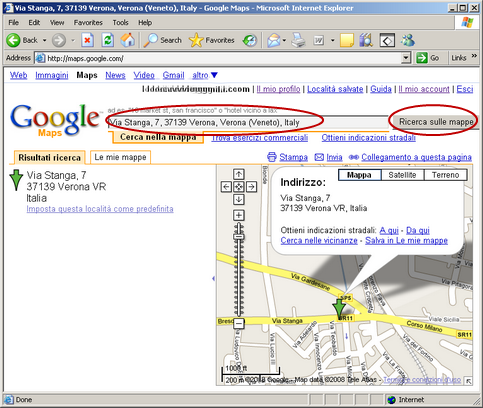Open the Immagini link
Image resolution: width=483 pixels, height=408 pixels.
click(x=52, y=75)
